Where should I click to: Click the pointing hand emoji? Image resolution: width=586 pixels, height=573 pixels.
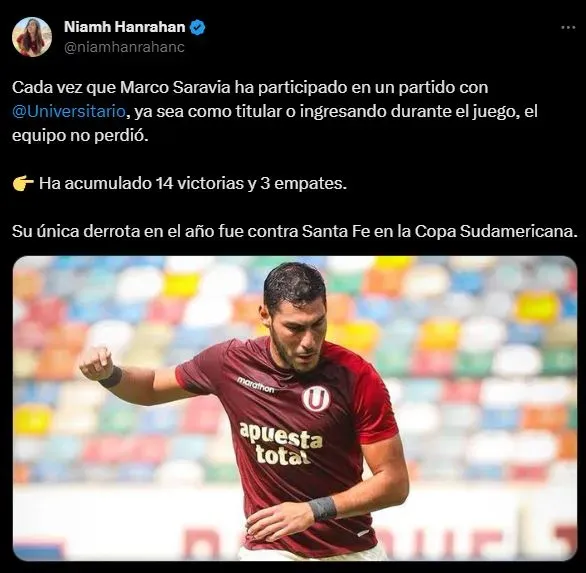coord(23,183)
